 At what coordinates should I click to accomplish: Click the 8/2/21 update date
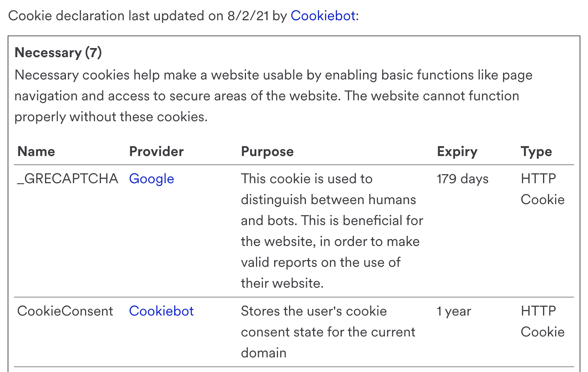pos(248,16)
